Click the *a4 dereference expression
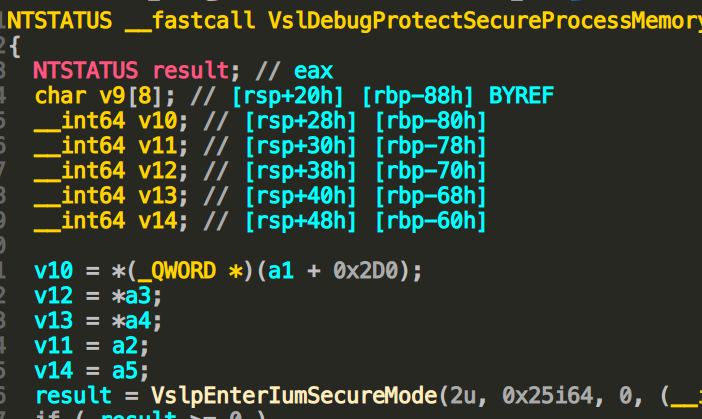Screen dimensions: 702x419 (x=132, y=321)
